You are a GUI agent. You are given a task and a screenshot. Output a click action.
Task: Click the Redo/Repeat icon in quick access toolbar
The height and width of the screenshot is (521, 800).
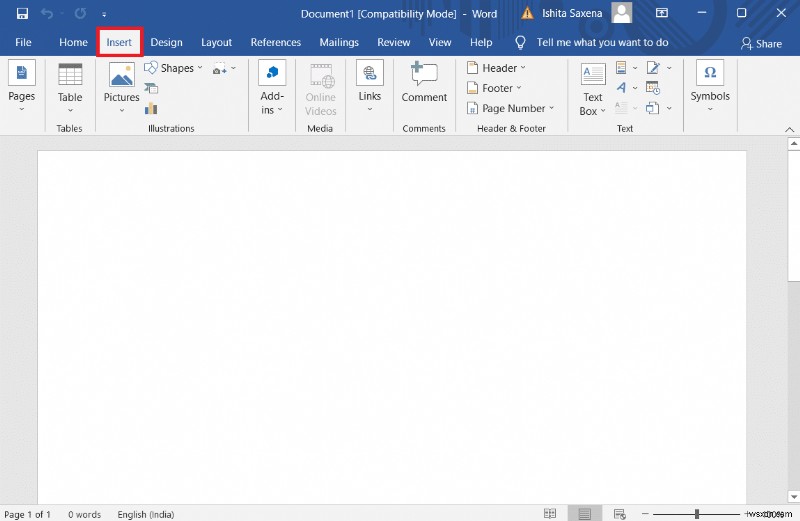pos(80,14)
